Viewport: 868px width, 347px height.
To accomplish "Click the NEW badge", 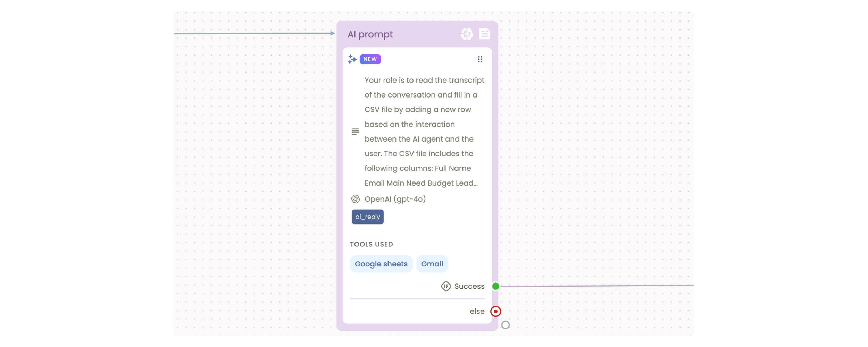I will (370, 59).
